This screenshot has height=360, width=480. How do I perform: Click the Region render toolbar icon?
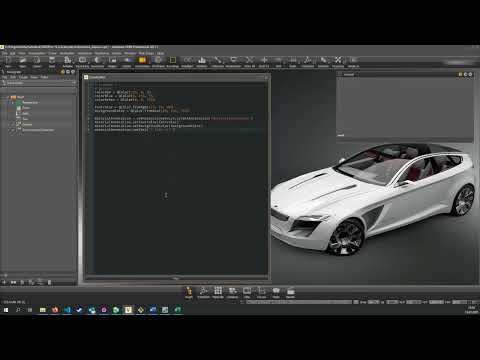(113, 60)
